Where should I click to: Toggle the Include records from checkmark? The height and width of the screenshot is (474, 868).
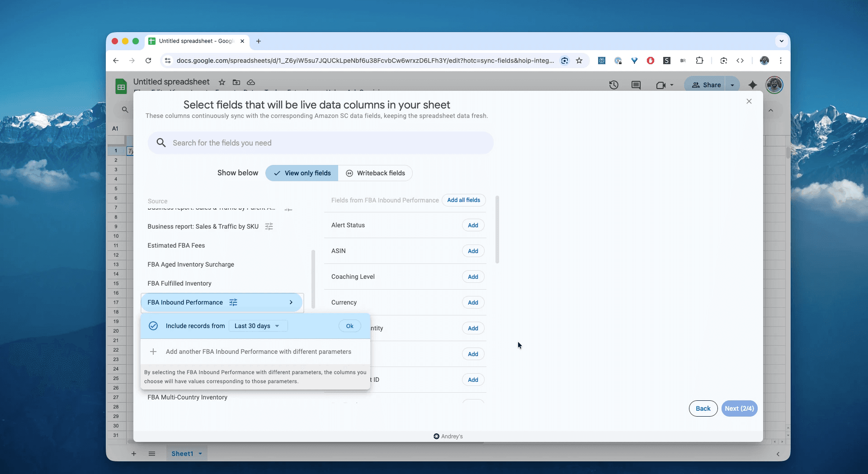coord(153,326)
